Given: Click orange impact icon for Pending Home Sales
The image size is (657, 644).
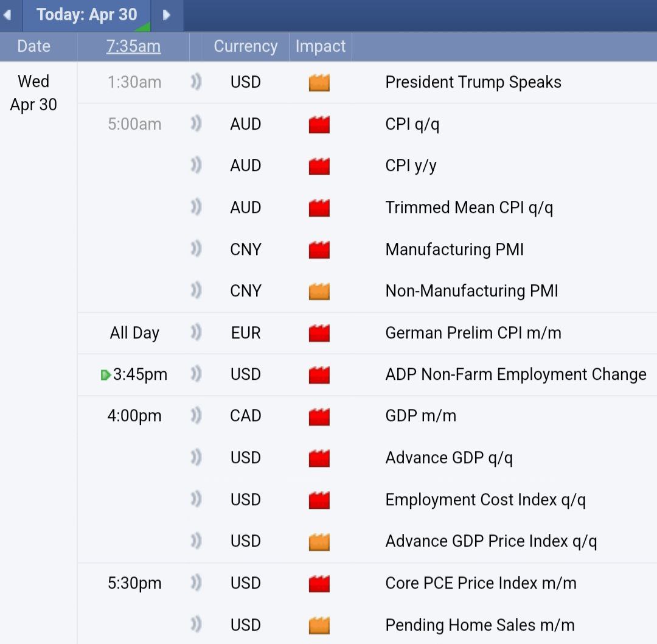Looking at the screenshot, I should pyautogui.click(x=319, y=625).
